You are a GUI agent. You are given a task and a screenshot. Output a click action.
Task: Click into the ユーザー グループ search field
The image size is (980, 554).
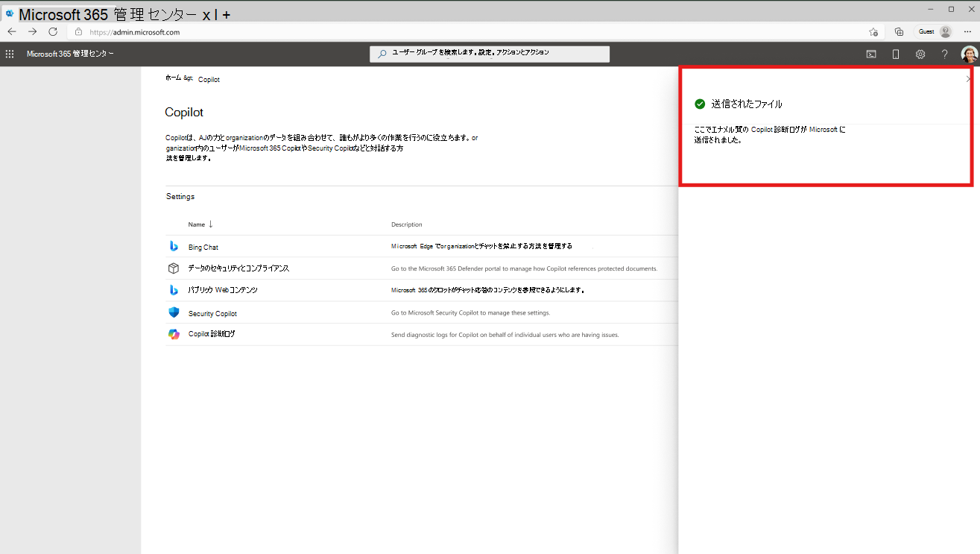pyautogui.click(x=490, y=54)
